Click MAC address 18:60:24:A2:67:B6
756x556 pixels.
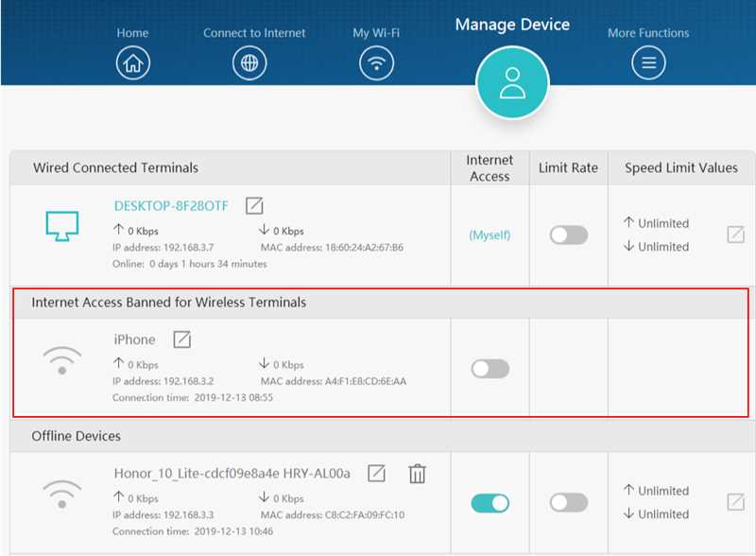click(x=333, y=248)
